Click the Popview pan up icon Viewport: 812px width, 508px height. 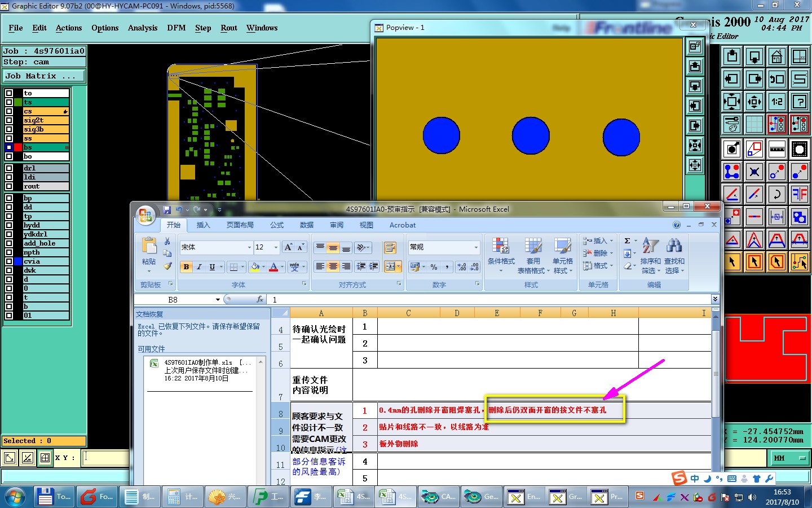695,66
